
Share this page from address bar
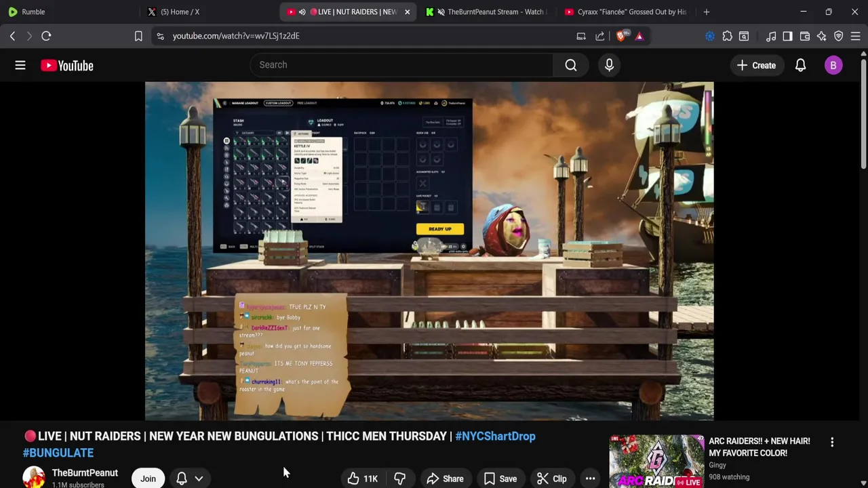click(x=600, y=36)
